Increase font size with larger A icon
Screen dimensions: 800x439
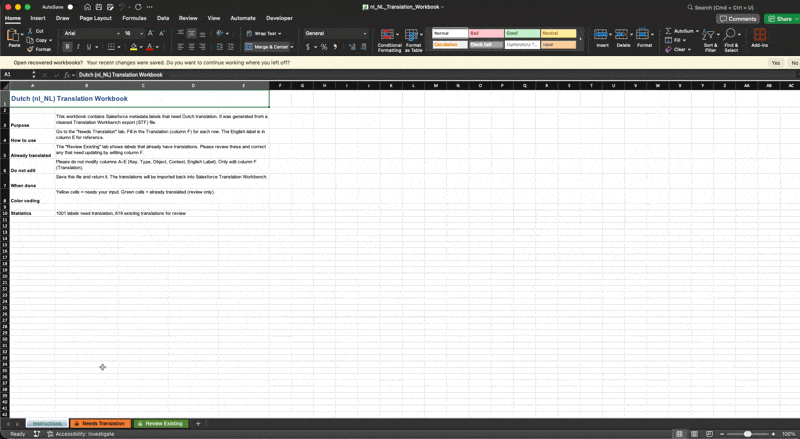151,33
